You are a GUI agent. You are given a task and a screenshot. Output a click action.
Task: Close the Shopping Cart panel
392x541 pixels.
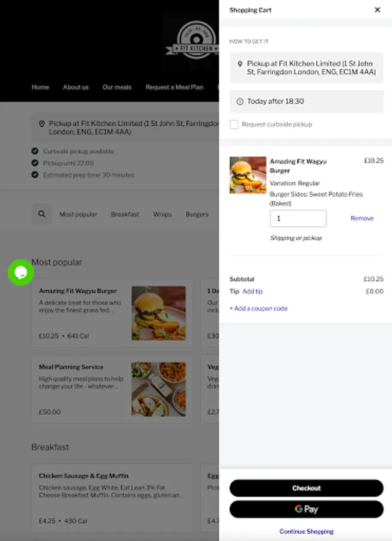[378, 10]
